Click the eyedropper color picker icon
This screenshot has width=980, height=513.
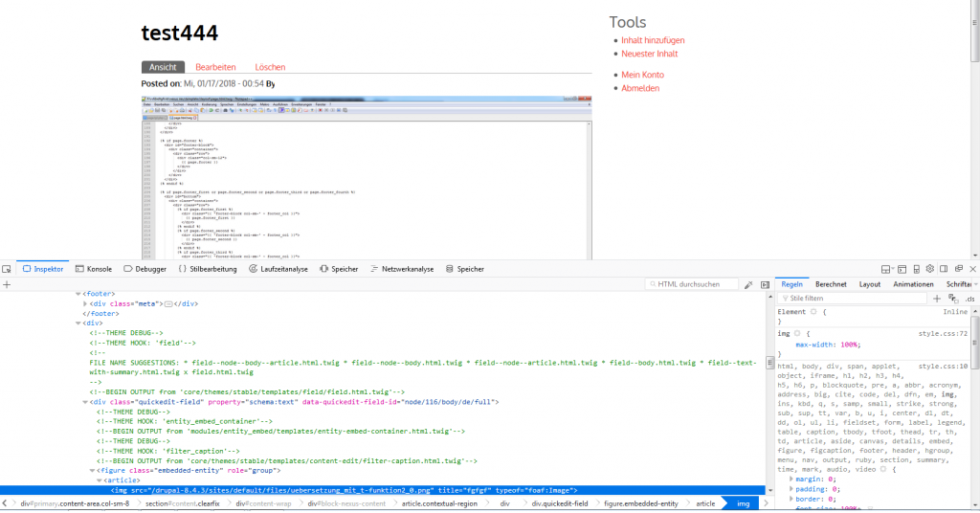point(749,285)
